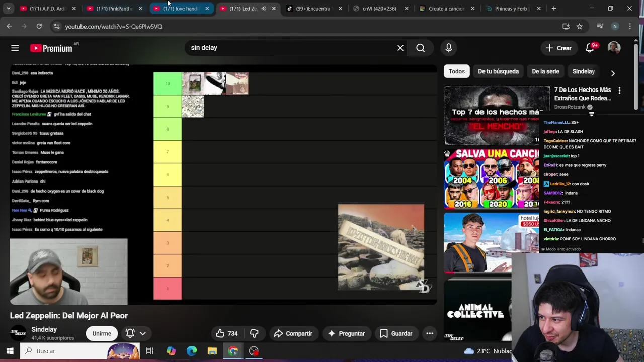Select the 'De la serie' chip

click(545, 71)
